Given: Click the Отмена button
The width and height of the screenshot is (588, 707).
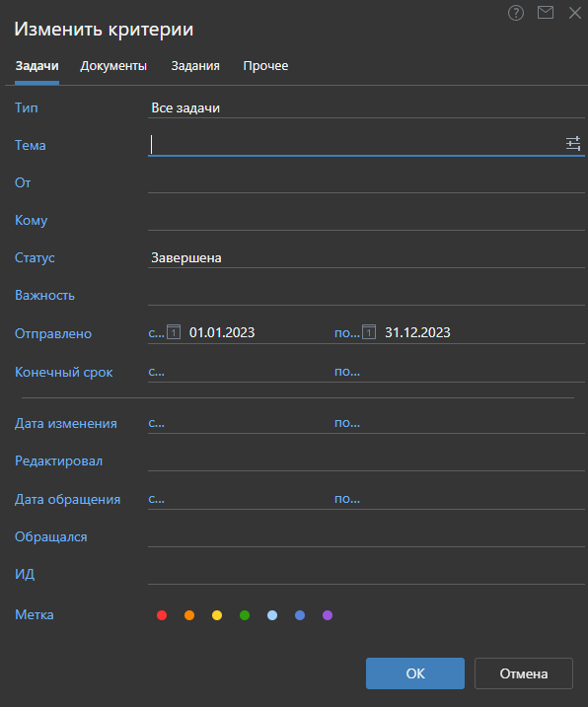Looking at the screenshot, I should click(524, 673).
